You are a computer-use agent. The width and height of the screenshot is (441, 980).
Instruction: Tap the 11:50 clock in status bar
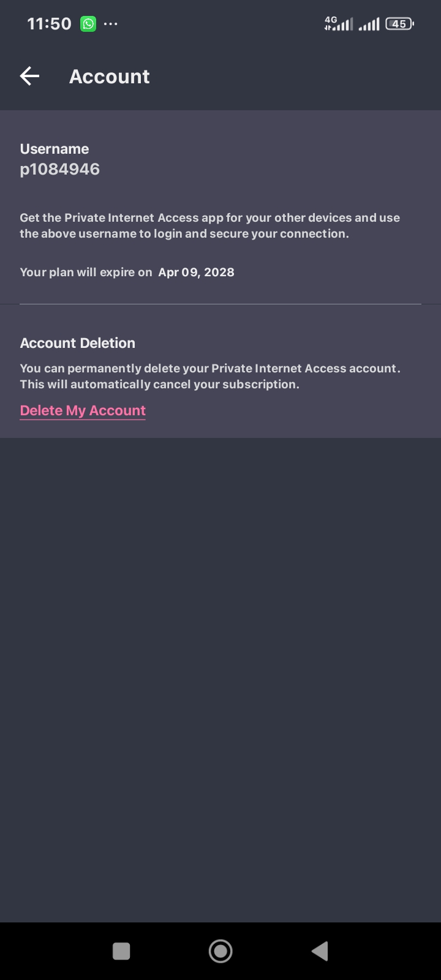tap(50, 24)
